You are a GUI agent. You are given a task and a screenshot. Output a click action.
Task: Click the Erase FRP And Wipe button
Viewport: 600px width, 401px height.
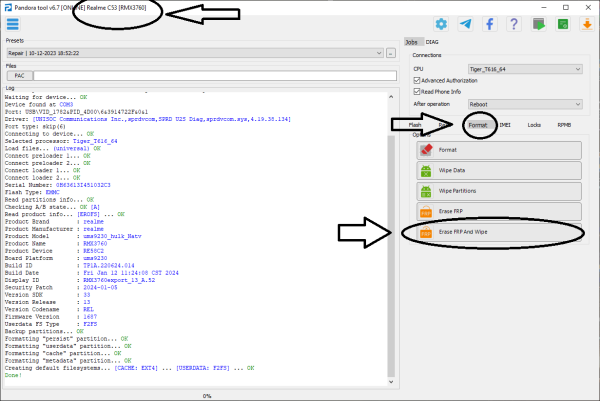coord(499,232)
